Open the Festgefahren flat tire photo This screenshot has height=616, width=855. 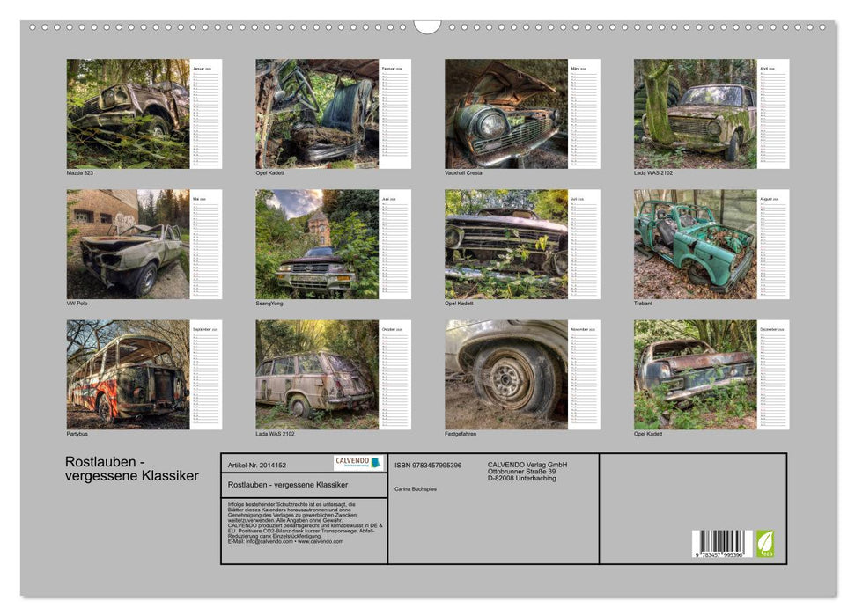[x=505, y=374]
